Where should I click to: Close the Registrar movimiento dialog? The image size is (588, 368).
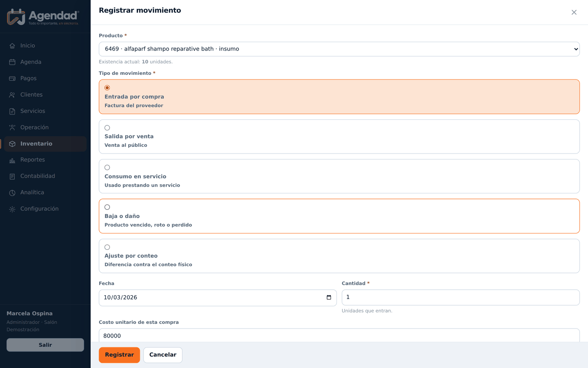(574, 12)
